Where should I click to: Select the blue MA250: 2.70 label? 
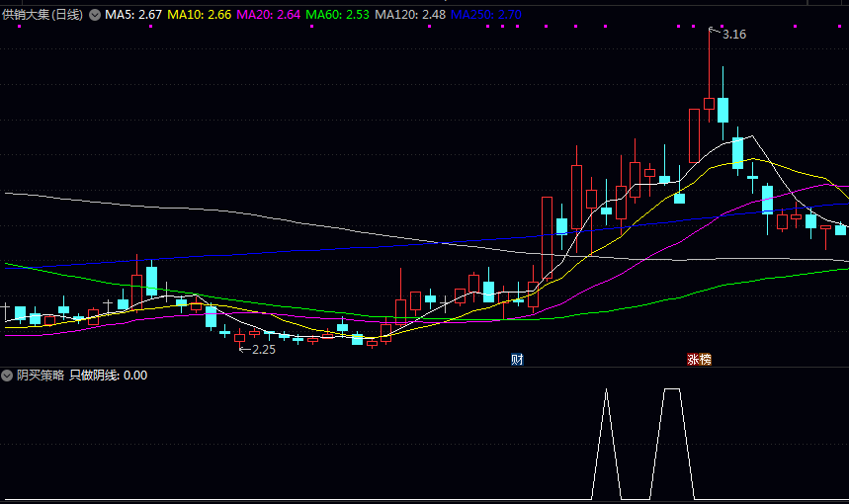[485, 15]
